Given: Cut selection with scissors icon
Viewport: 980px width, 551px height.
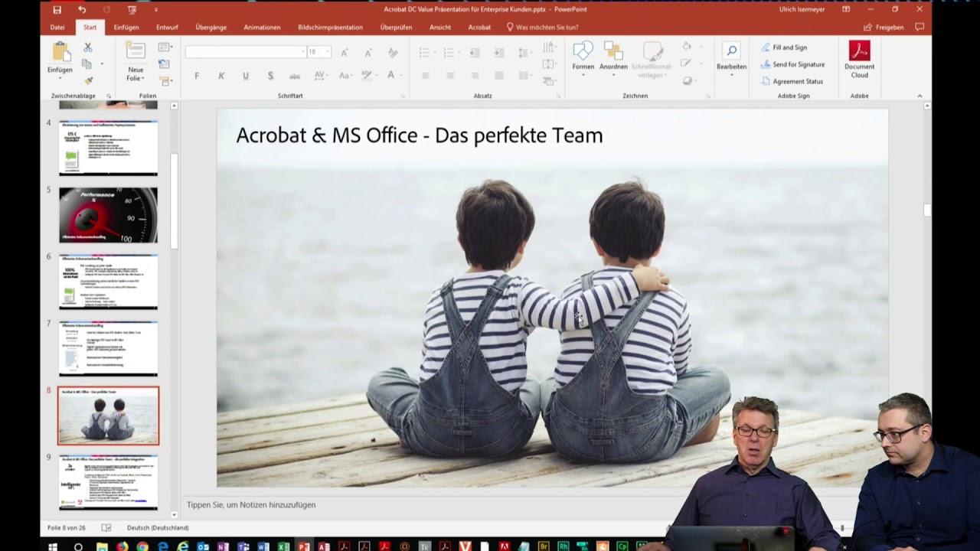Looking at the screenshot, I should click(87, 47).
